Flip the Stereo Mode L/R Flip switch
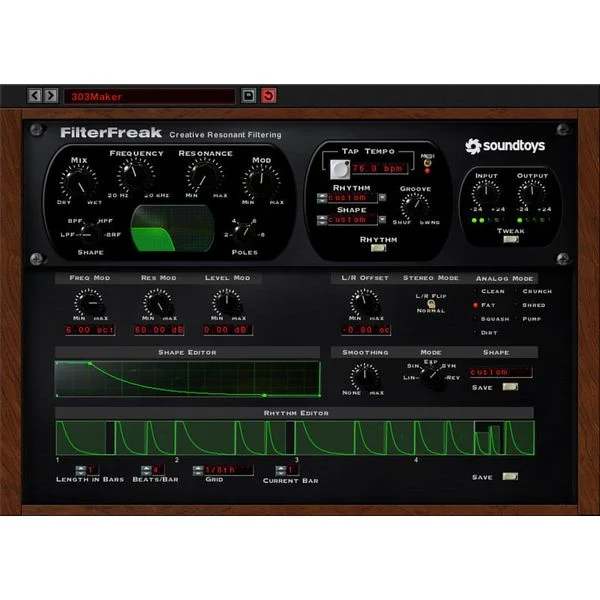 point(431,304)
